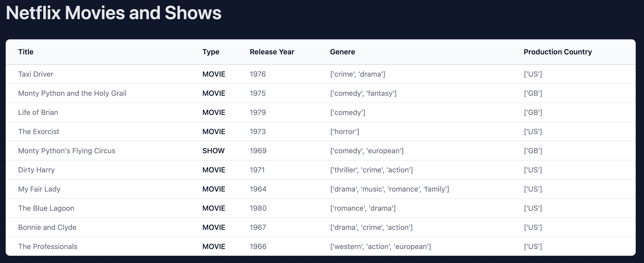Select The Exorcist title cell
Viewport: 644px width, 263px height.
(39, 131)
